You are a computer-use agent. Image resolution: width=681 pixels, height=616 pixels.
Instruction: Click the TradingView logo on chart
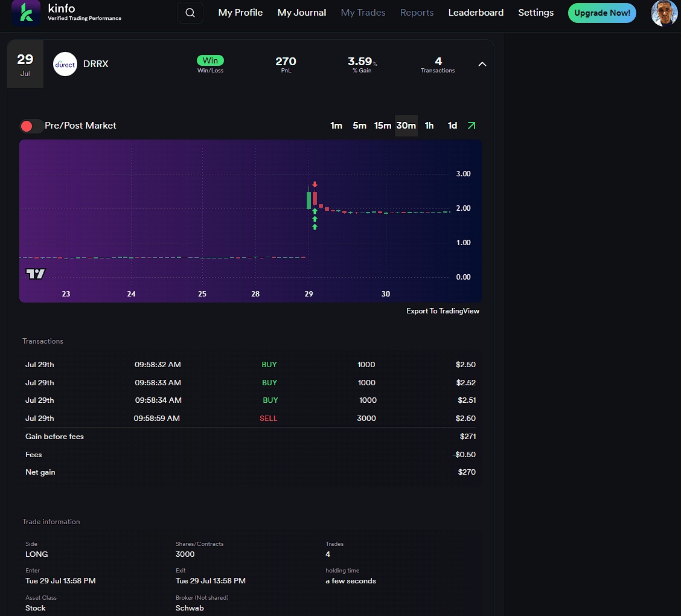point(36,274)
